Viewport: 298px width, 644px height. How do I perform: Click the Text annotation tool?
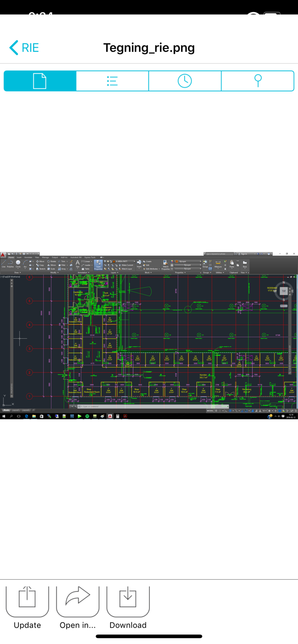click(x=77, y=264)
